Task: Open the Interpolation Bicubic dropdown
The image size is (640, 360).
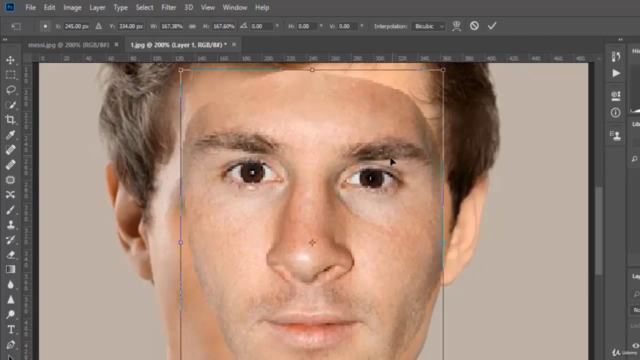Action: 429,26
